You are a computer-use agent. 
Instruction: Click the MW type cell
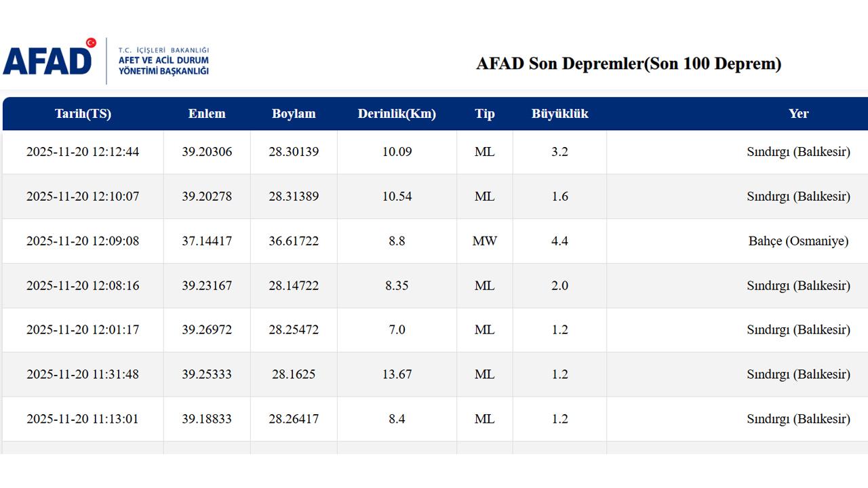pyautogui.click(x=485, y=241)
